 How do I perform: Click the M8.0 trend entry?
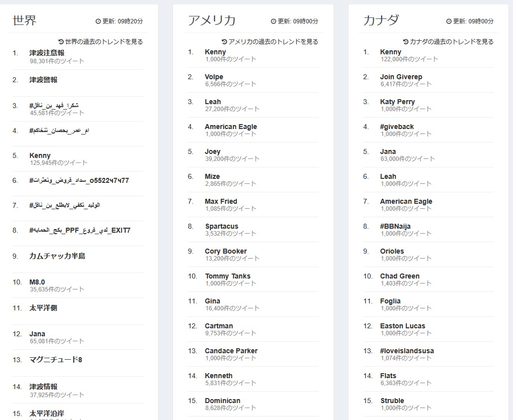(x=37, y=282)
